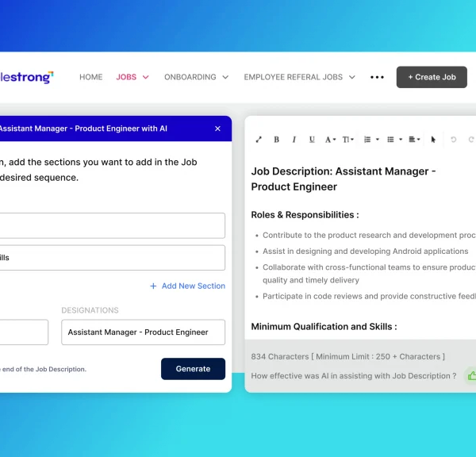Expand the numbered list dropdown
Image resolution: width=476 pixels, height=457 pixels.
[x=370, y=140]
